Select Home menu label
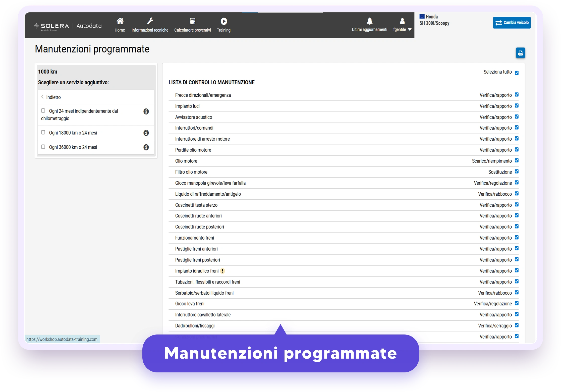The image size is (561, 392). coord(120,30)
